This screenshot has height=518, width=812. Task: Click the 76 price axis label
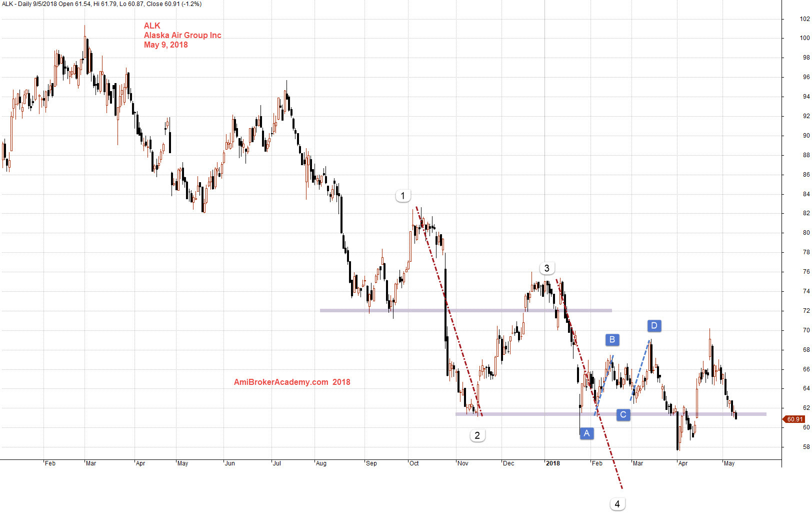pyautogui.click(x=806, y=272)
